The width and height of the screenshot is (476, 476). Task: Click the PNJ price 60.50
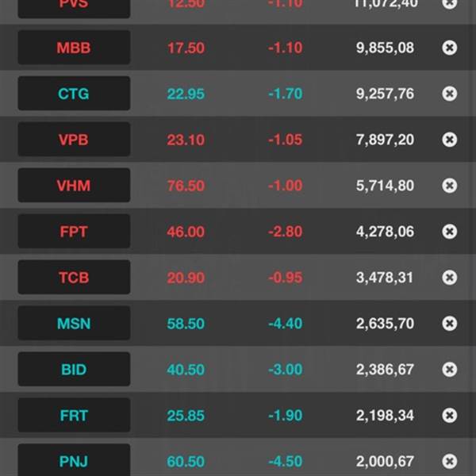[186, 462]
